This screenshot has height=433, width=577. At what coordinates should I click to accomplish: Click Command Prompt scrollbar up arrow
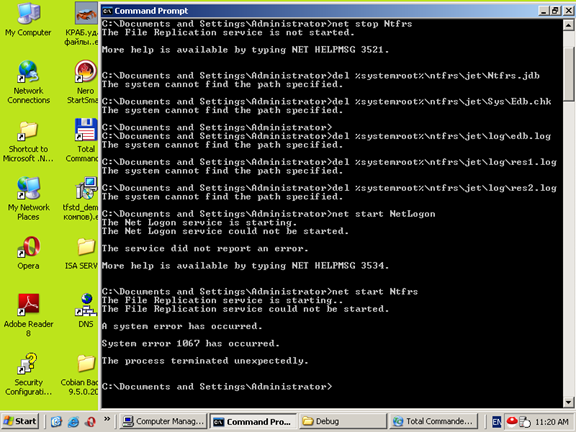(x=569, y=25)
